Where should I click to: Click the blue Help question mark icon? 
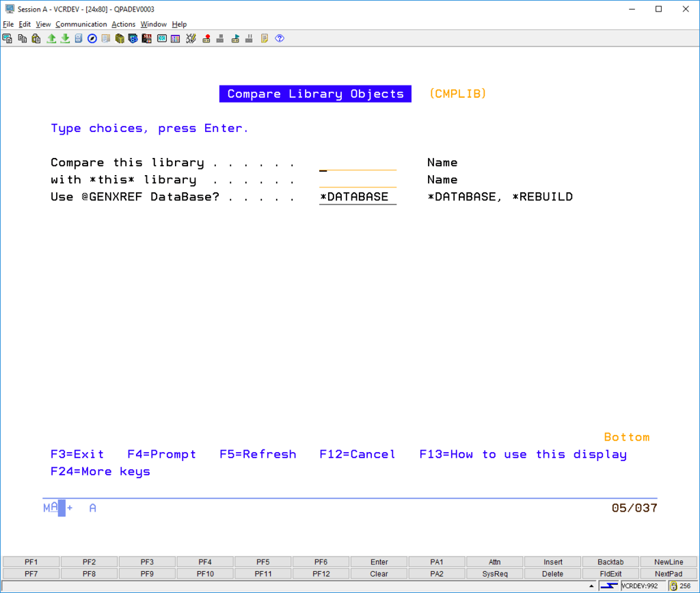pos(280,38)
